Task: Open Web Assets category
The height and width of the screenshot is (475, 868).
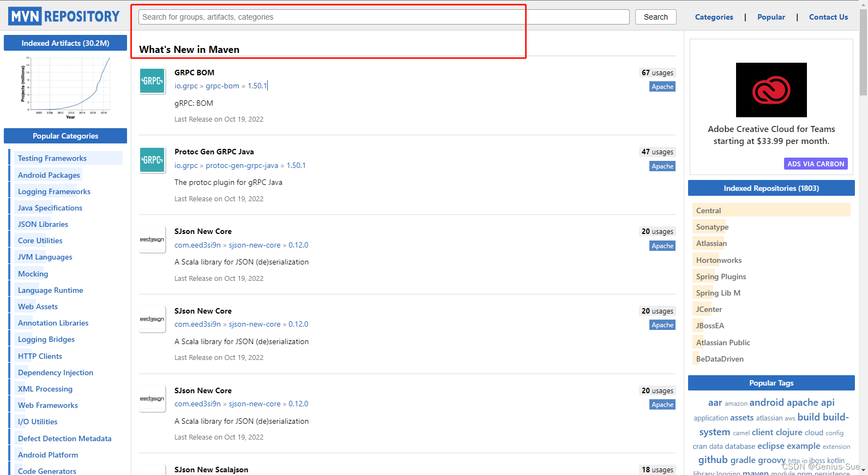Action: [38, 306]
